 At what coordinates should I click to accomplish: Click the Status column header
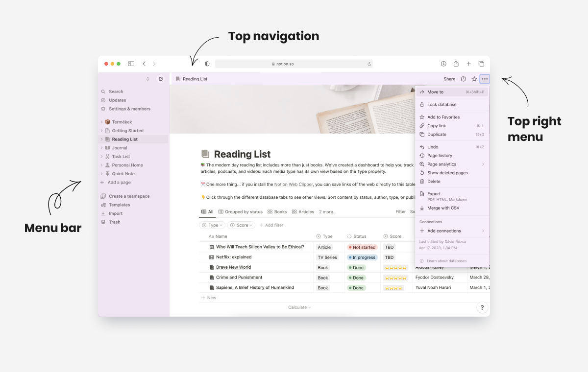coord(357,236)
